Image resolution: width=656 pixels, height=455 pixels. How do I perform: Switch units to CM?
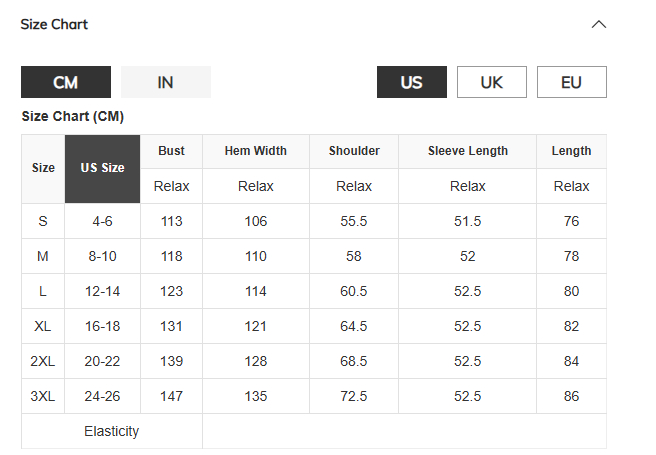pos(65,82)
